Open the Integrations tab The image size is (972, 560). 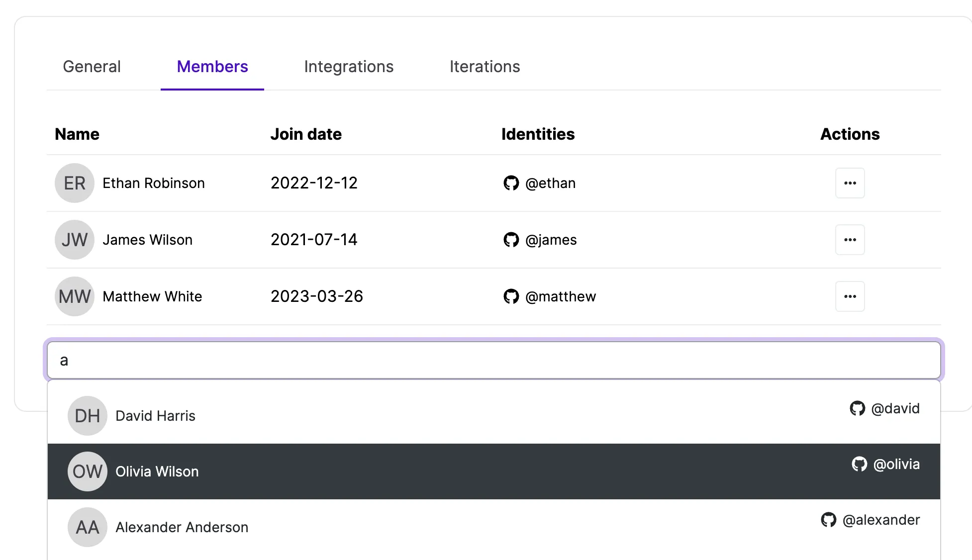point(349,67)
